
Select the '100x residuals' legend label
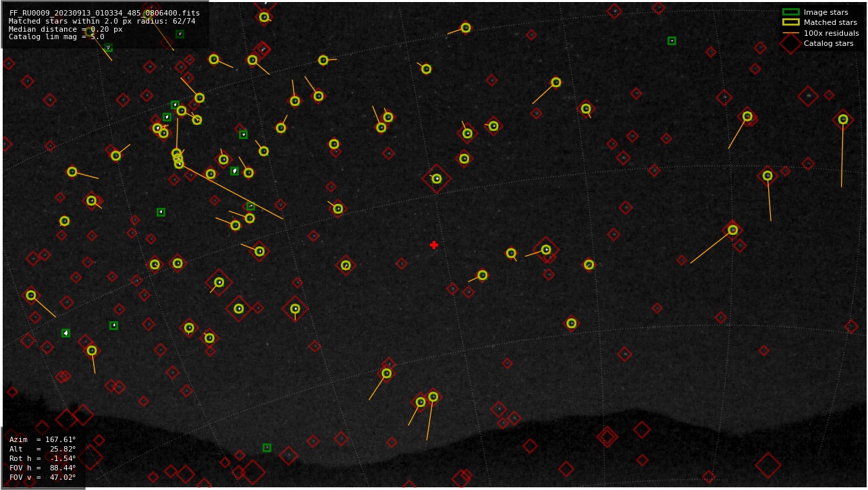pyautogui.click(x=831, y=33)
